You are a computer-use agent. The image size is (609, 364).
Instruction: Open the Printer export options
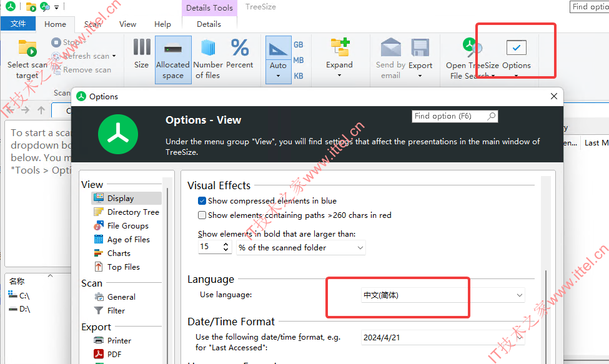[112, 341]
